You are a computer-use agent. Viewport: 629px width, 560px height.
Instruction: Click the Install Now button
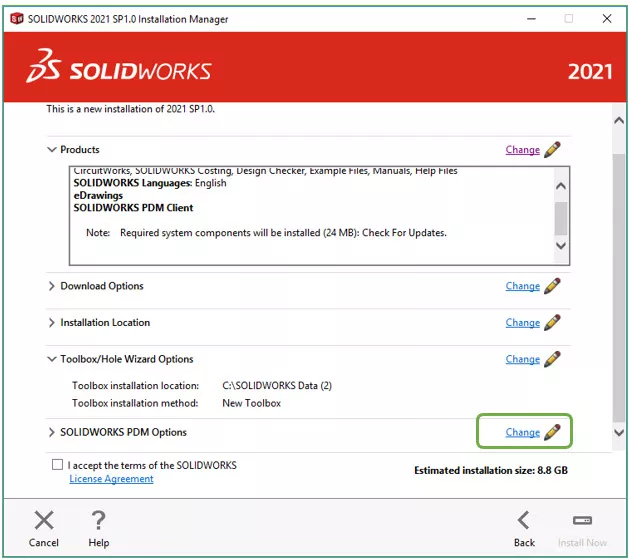[x=582, y=527]
